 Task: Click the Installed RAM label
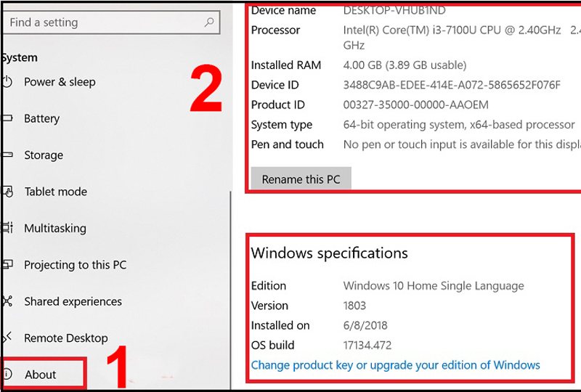(x=286, y=65)
